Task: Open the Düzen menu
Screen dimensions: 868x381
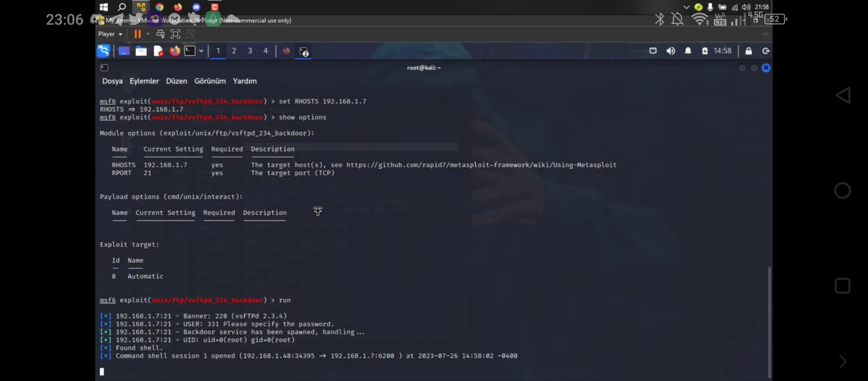Action: pyautogui.click(x=176, y=81)
